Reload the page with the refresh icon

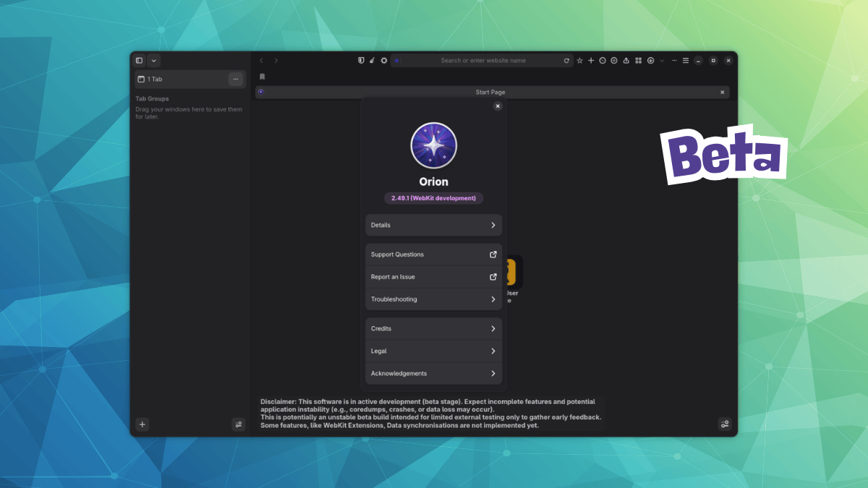pyautogui.click(x=567, y=61)
